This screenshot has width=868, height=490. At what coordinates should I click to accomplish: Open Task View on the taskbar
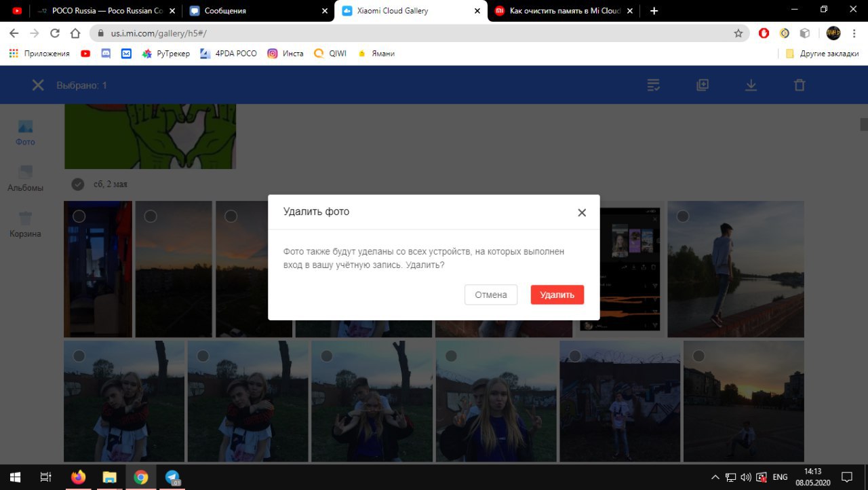[x=46, y=477]
